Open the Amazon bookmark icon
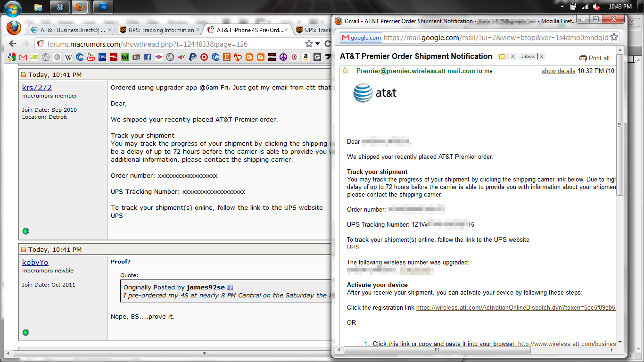 coord(305,57)
